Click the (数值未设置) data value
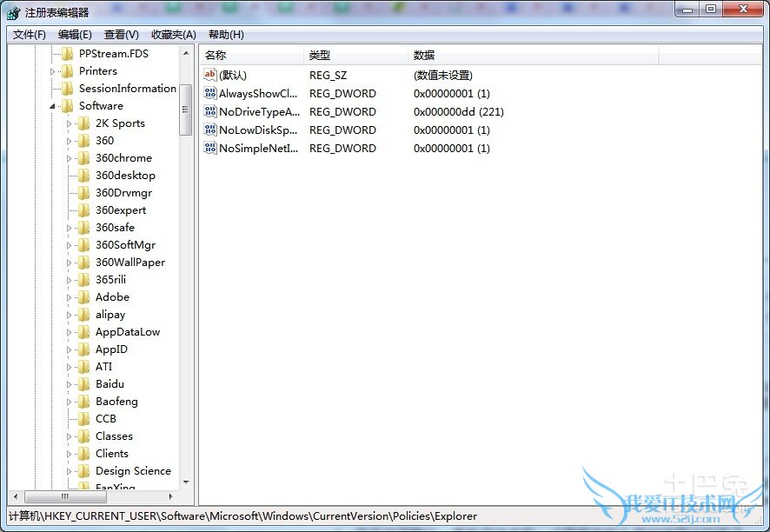Screen dimensions: 770x532 point(443,75)
